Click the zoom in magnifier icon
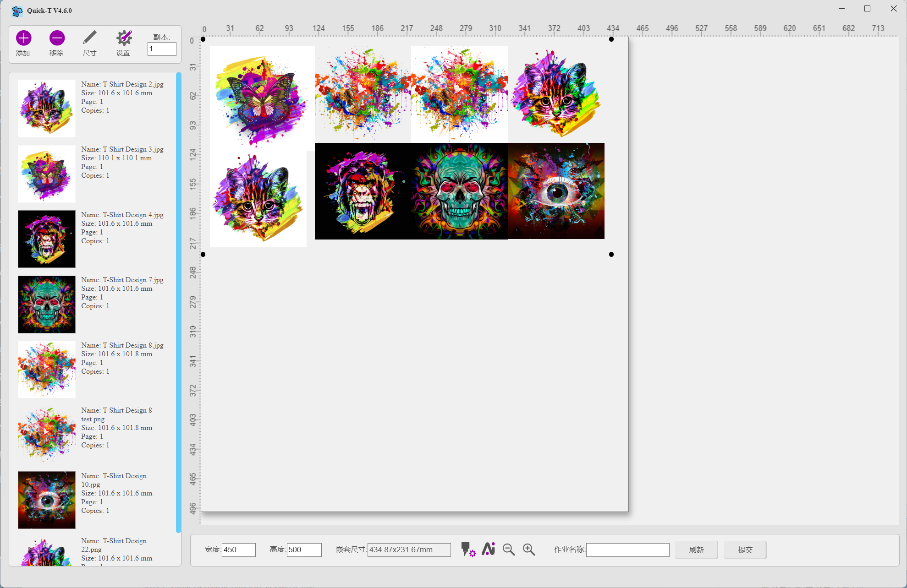 click(x=529, y=550)
